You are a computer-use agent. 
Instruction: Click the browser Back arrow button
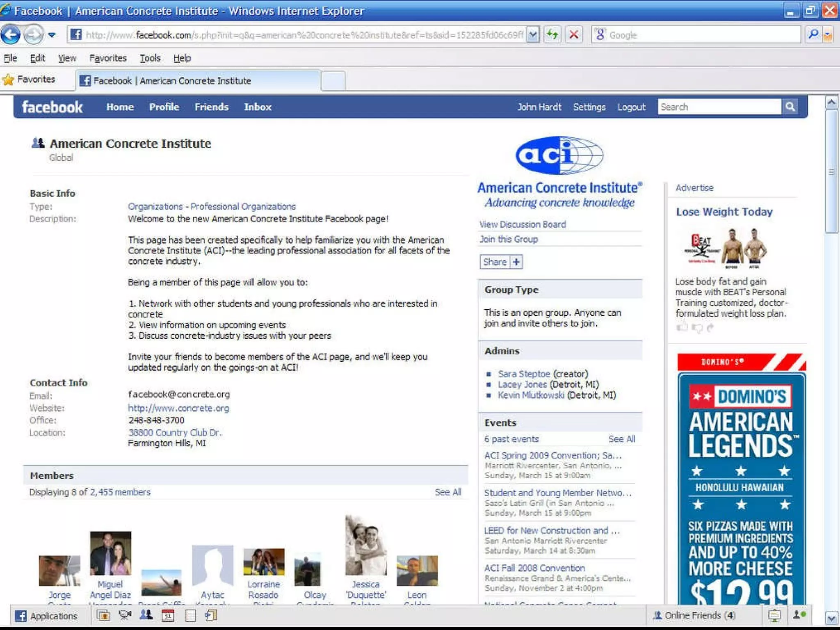[11, 34]
